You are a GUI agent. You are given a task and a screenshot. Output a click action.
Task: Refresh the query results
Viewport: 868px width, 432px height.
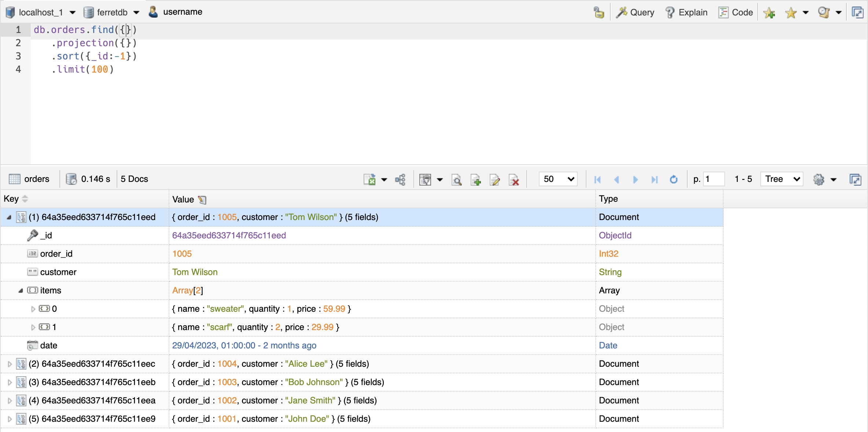pos(673,179)
